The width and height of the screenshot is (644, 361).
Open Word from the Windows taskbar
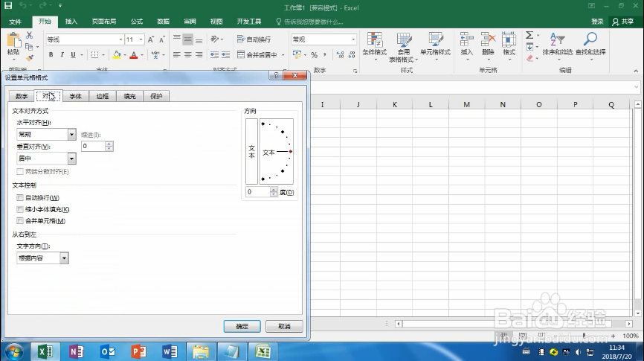tap(170, 351)
